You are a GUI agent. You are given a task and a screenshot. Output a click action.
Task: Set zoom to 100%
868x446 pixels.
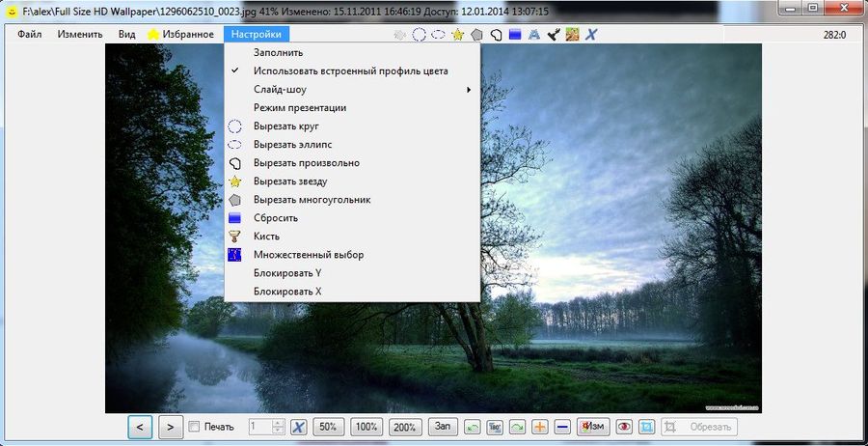pyautogui.click(x=366, y=427)
